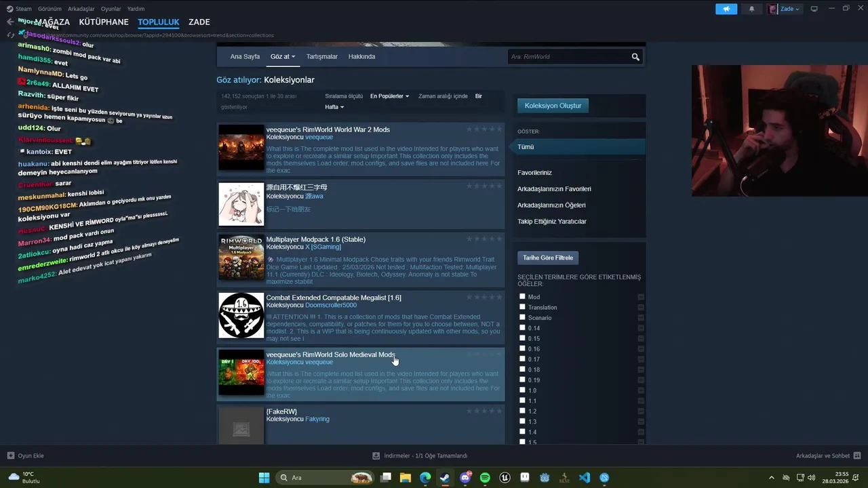
Task: Open the notifications bell
Action: [x=751, y=9]
